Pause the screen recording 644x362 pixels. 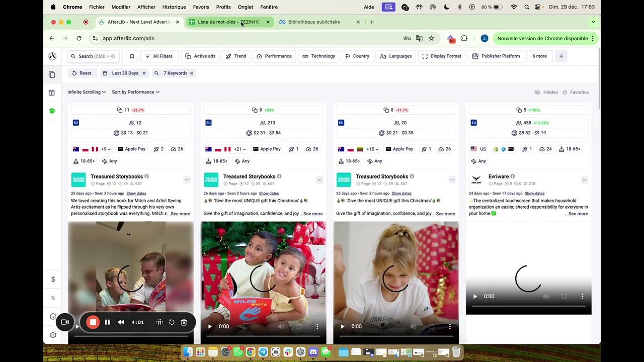pos(107,322)
